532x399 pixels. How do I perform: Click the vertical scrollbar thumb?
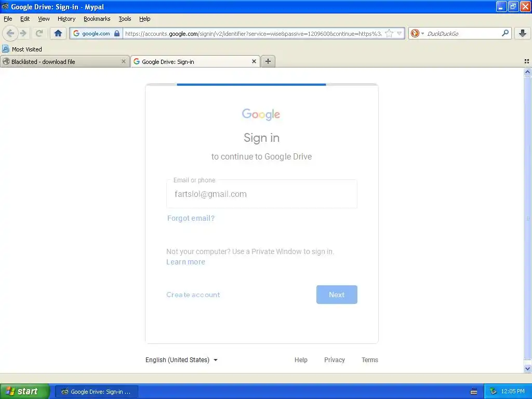point(527,218)
